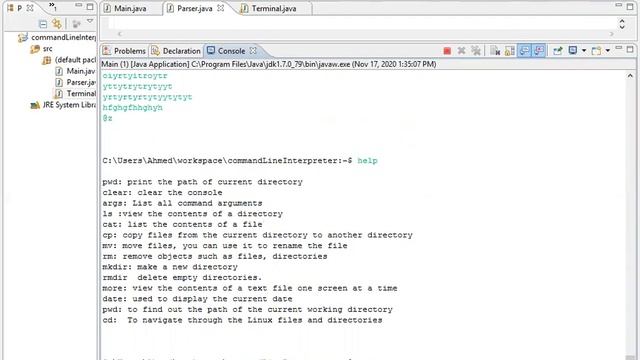Clear the console output

click(x=495, y=51)
